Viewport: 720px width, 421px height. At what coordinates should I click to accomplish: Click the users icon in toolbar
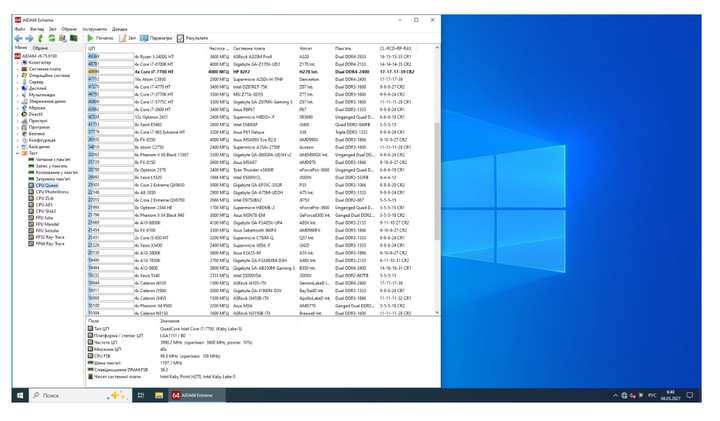tap(62, 38)
